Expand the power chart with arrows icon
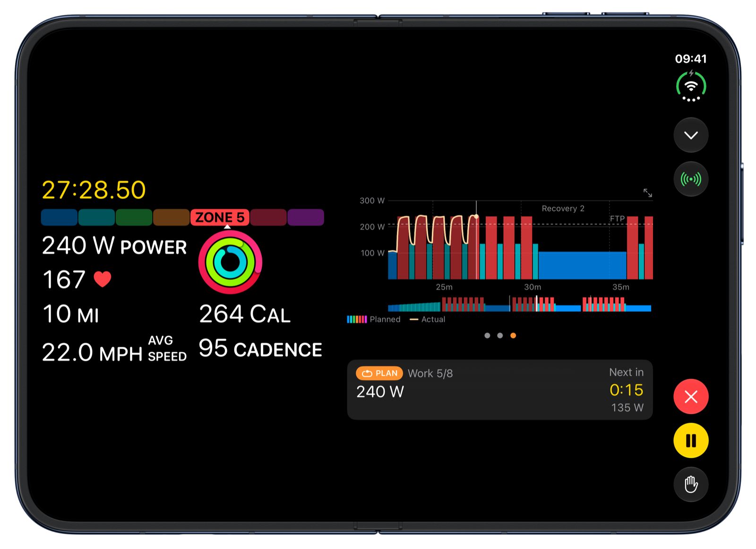 point(647,193)
